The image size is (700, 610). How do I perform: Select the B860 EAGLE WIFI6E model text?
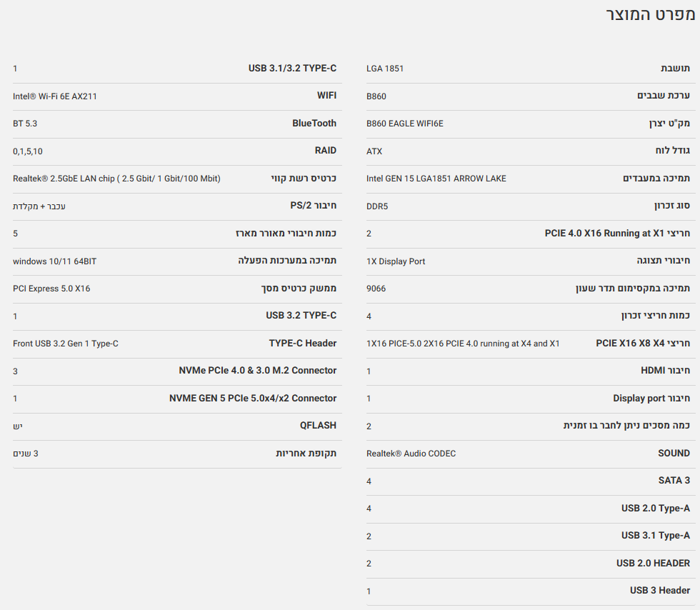coord(404,124)
